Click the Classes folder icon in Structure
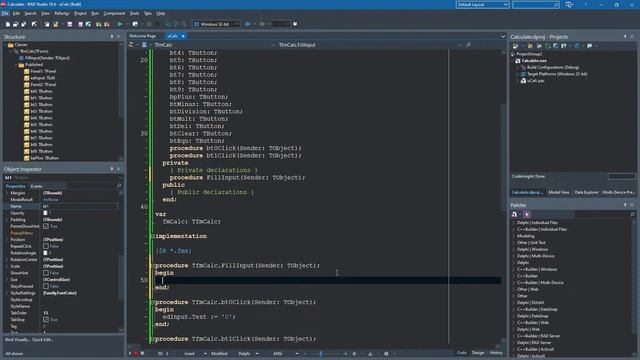 coord(11,45)
